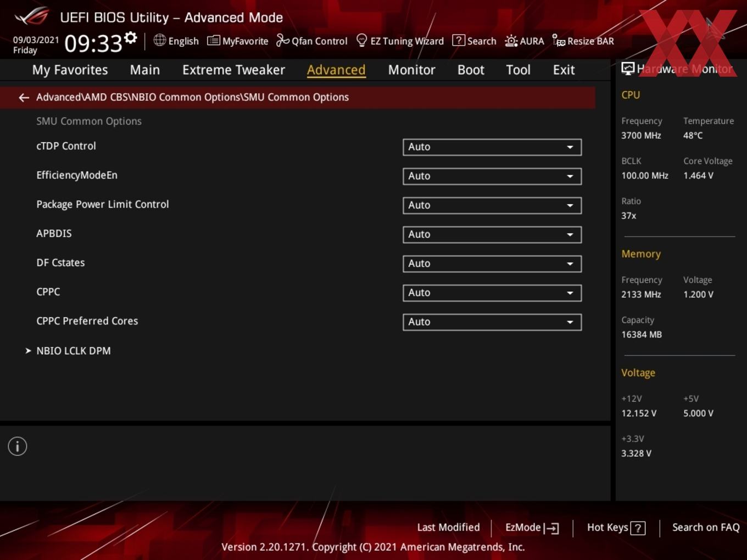Click the 09/03/2021 date
Screen dimensions: 747x560
36,40
